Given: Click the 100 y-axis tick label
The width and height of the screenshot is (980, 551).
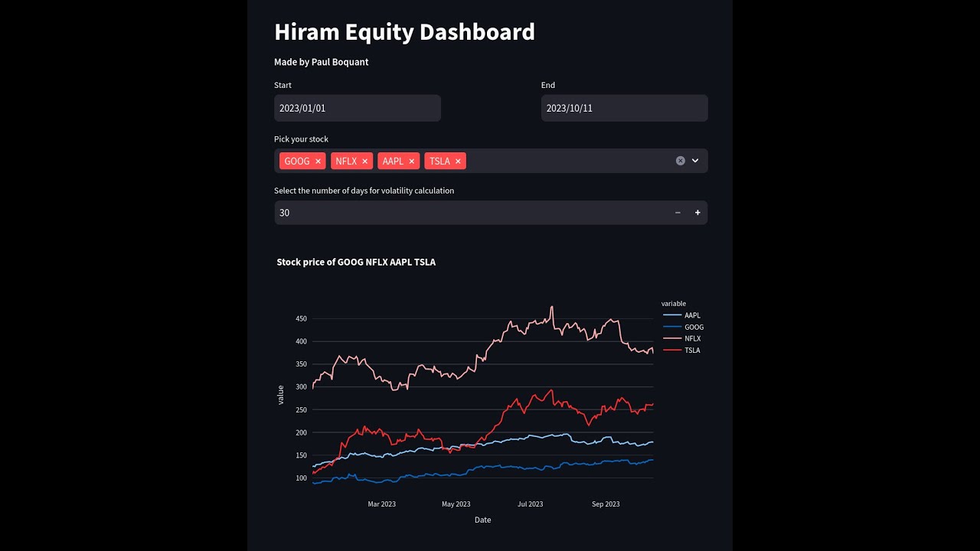Looking at the screenshot, I should tap(301, 478).
